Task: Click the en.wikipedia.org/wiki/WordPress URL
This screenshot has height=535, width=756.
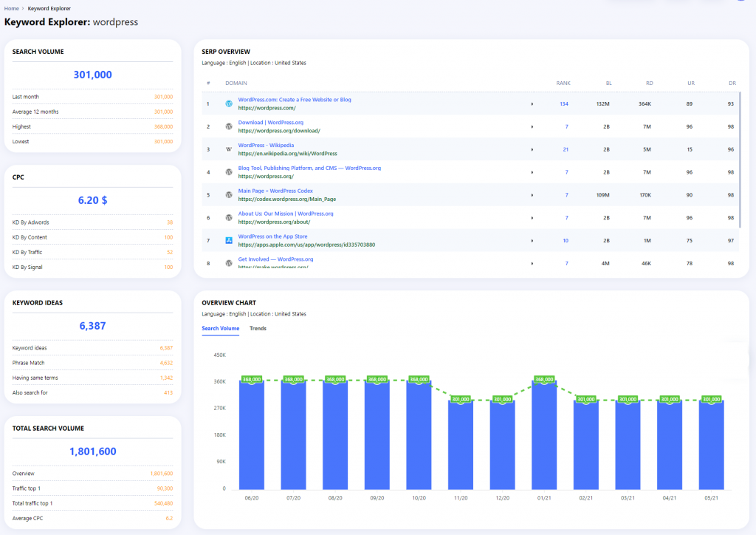Action: (287, 154)
